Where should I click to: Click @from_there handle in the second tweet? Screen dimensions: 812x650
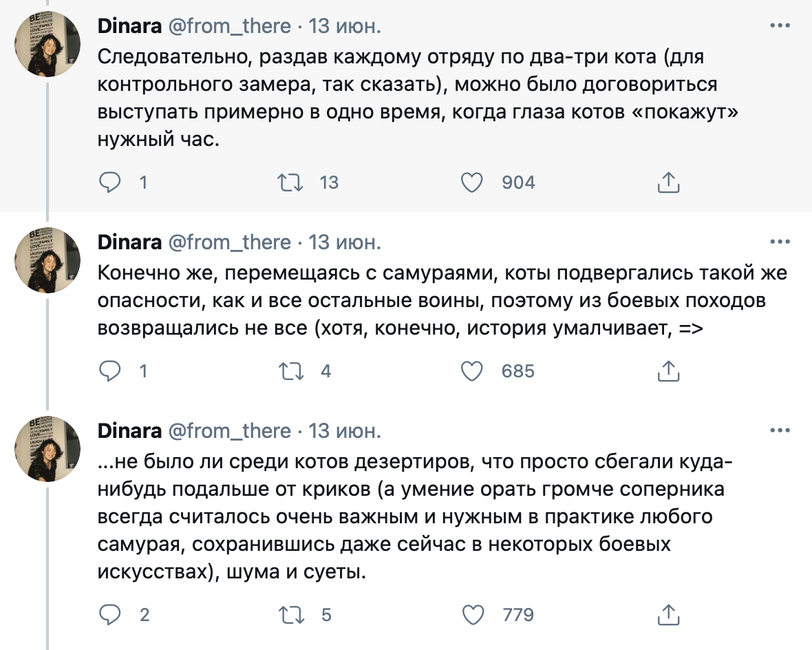[x=230, y=242]
